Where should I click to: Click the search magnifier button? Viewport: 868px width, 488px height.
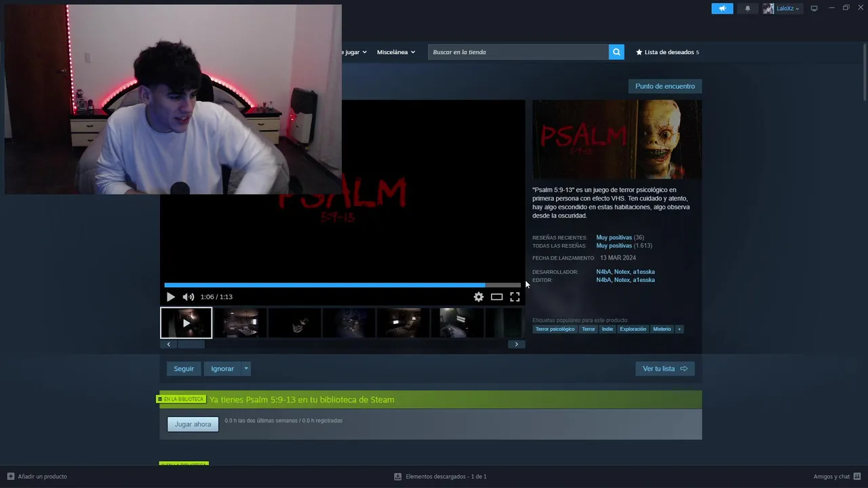pyautogui.click(x=616, y=52)
